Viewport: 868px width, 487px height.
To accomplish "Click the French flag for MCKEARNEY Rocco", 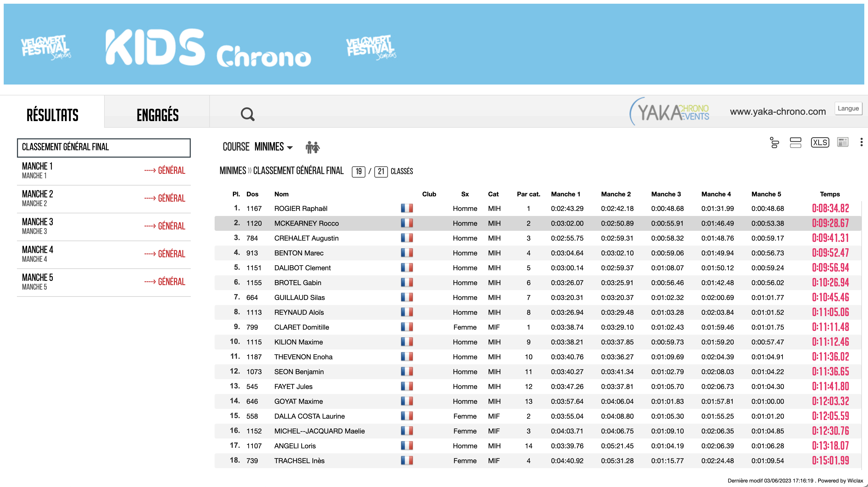I will click(407, 223).
